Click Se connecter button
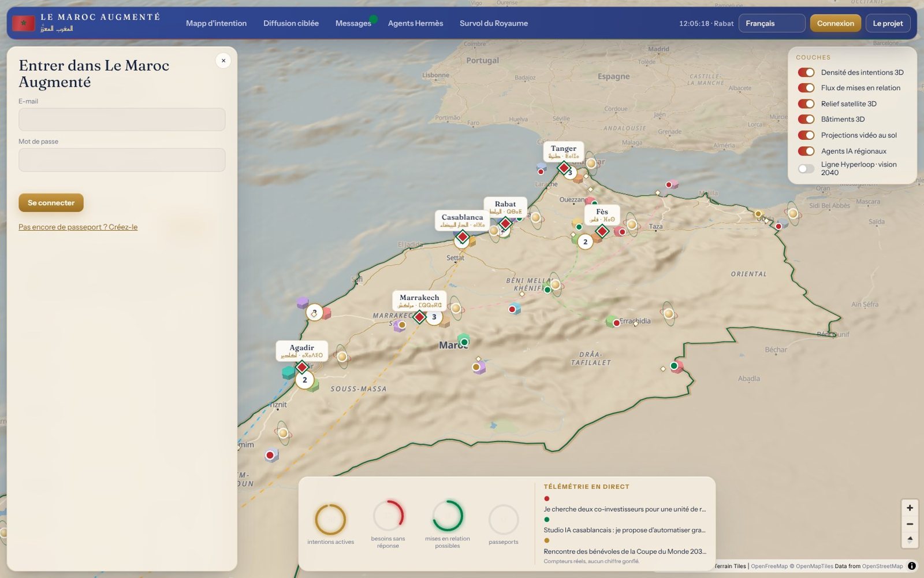The width and height of the screenshot is (924, 578). 51,203
